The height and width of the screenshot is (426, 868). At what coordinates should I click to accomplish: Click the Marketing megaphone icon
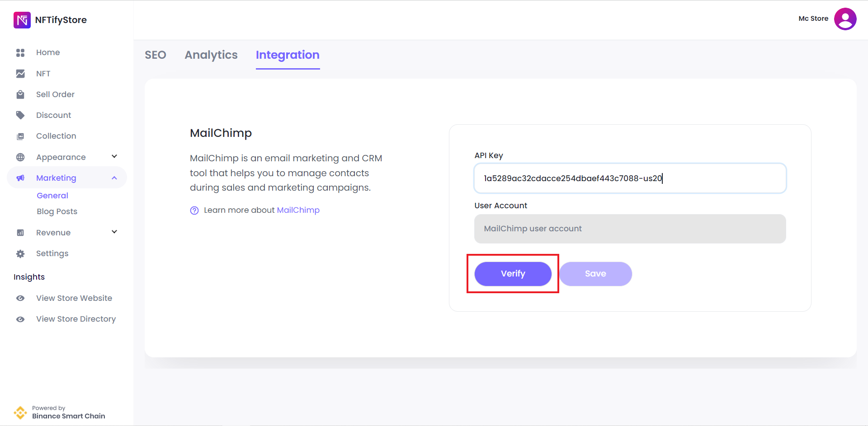[20, 178]
